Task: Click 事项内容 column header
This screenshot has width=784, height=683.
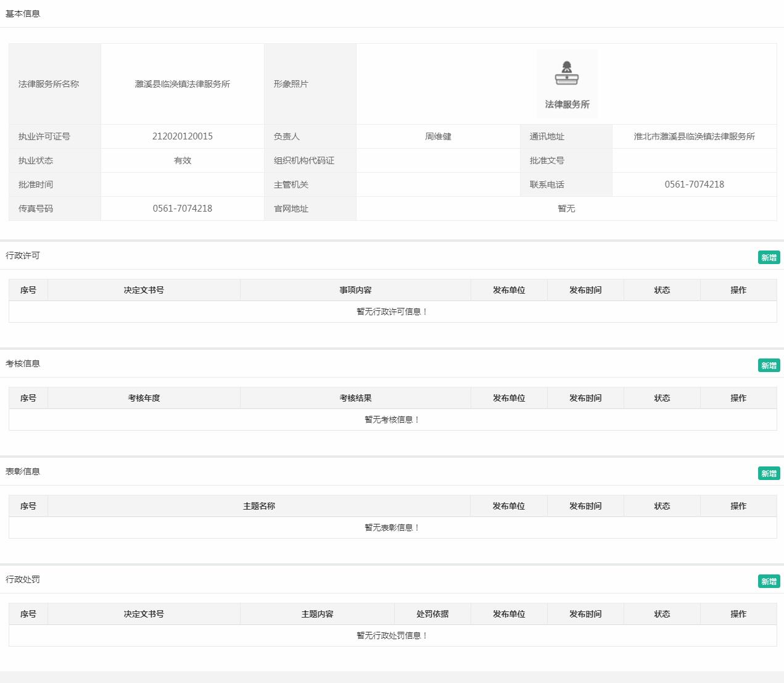Action: coord(355,290)
